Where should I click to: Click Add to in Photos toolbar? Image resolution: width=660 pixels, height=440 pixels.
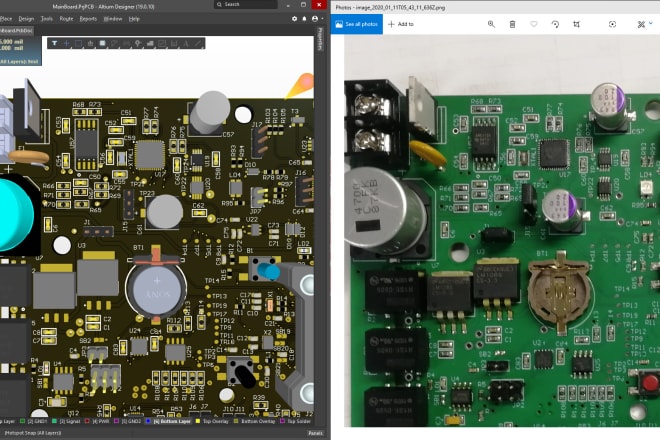[401, 24]
